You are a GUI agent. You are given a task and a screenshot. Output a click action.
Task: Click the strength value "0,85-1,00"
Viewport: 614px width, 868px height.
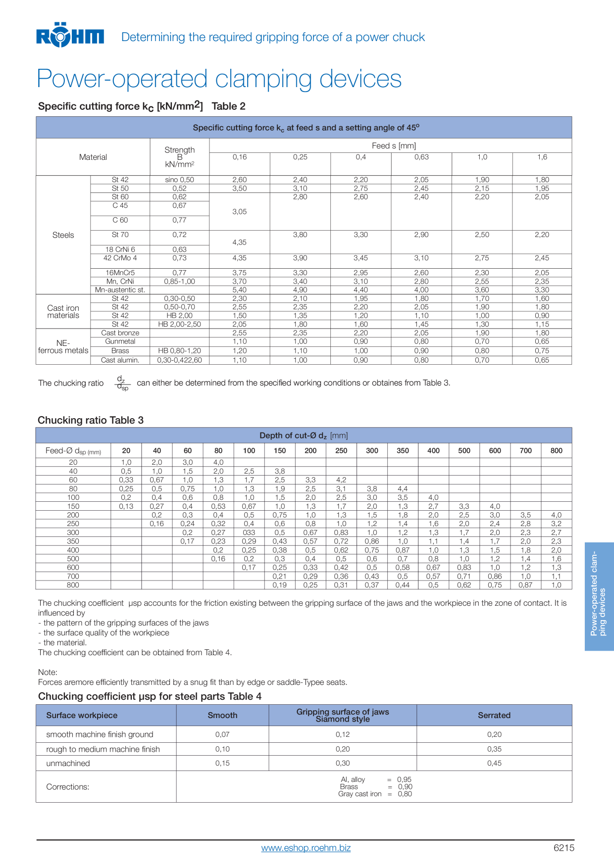point(179,281)
